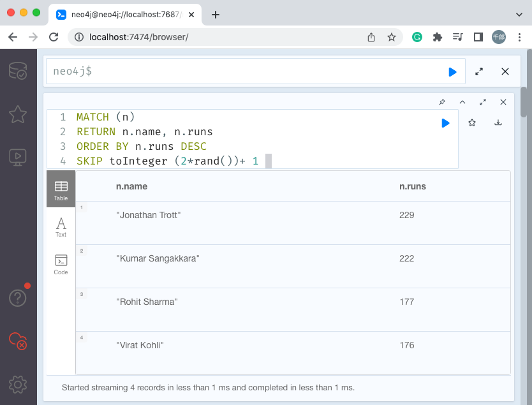Switch to Code view
This screenshot has width=532, height=405.
click(x=61, y=265)
